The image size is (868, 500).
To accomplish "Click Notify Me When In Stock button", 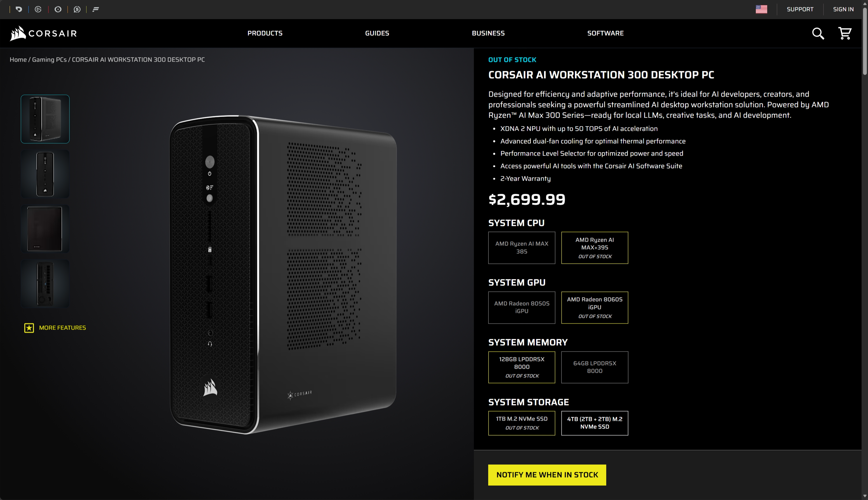I will click(x=547, y=475).
